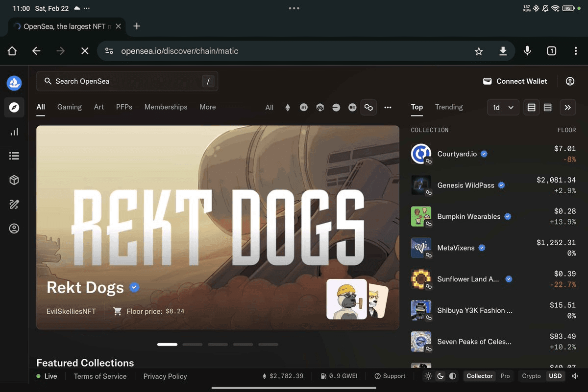The image size is (588, 392).
Task: Open the Rekt Dogs collection title
Action: coord(85,287)
